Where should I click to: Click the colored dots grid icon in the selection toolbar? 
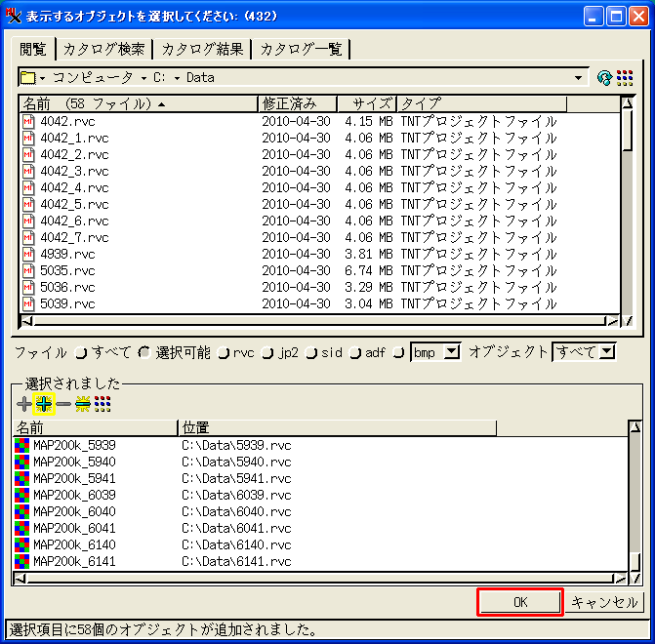(102, 404)
